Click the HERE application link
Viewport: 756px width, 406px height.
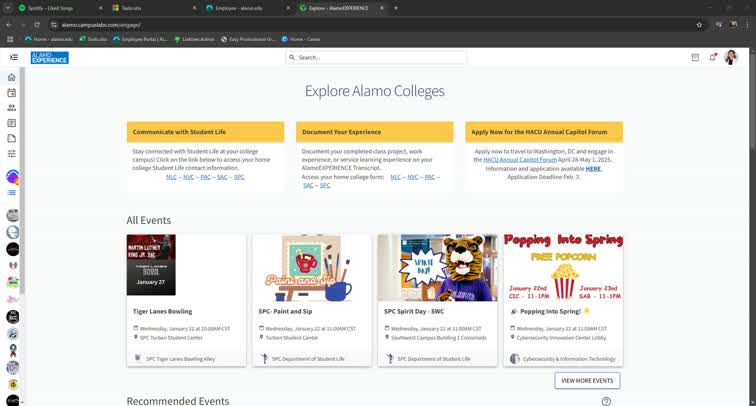(x=593, y=169)
